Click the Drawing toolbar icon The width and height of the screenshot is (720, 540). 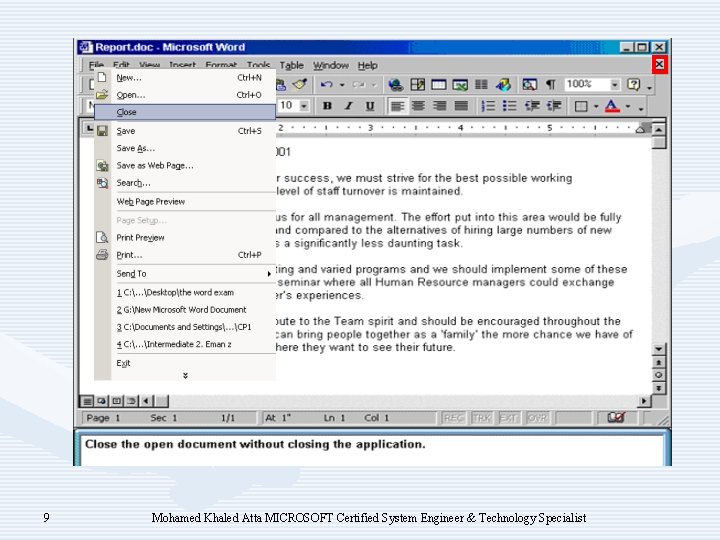pyautogui.click(x=503, y=84)
